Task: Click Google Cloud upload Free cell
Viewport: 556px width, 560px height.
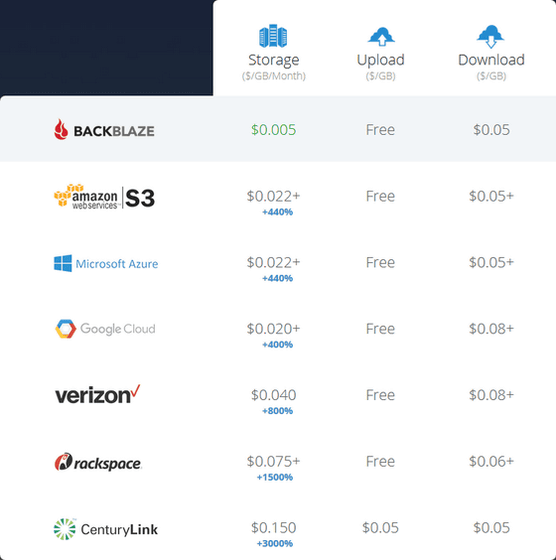Action: tap(380, 329)
